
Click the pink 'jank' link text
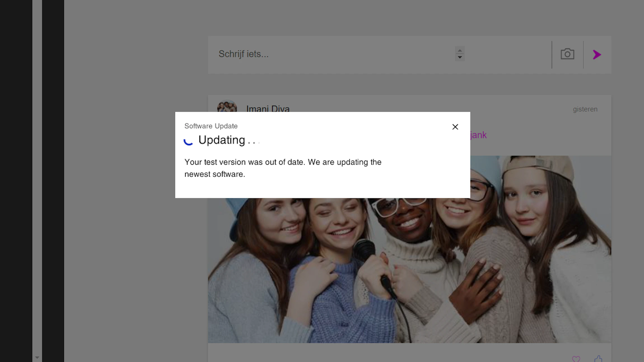[478, 135]
